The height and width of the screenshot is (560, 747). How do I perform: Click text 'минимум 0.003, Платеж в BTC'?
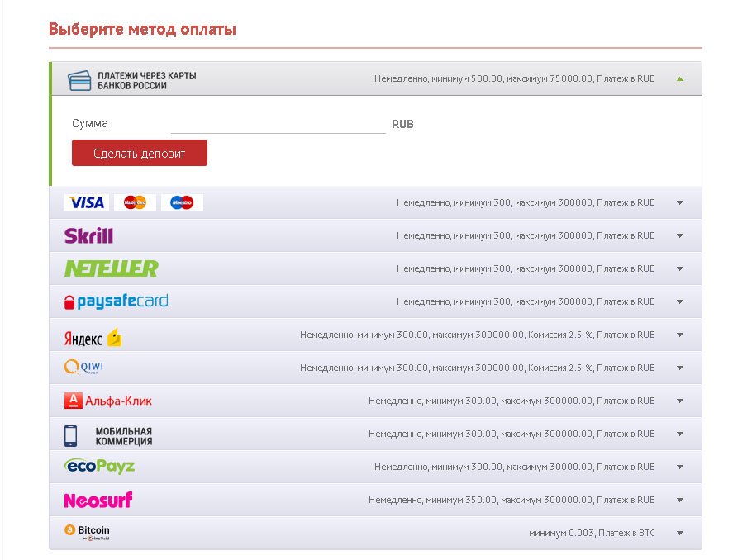click(592, 533)
